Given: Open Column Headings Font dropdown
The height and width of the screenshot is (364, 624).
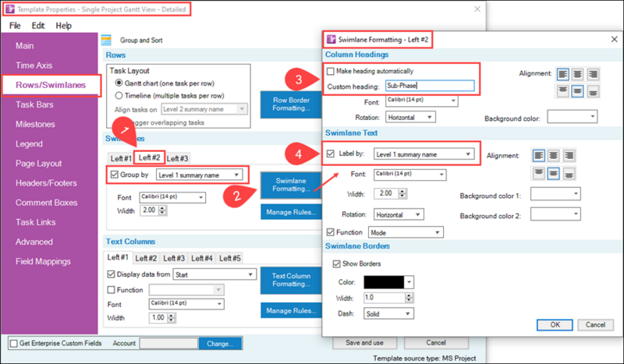Looking at the screenshot, I should [422, 101].
